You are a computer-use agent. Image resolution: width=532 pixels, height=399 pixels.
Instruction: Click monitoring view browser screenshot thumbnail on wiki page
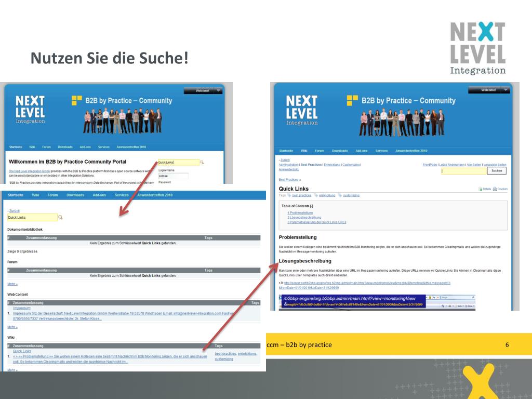[x=377, y=302]
